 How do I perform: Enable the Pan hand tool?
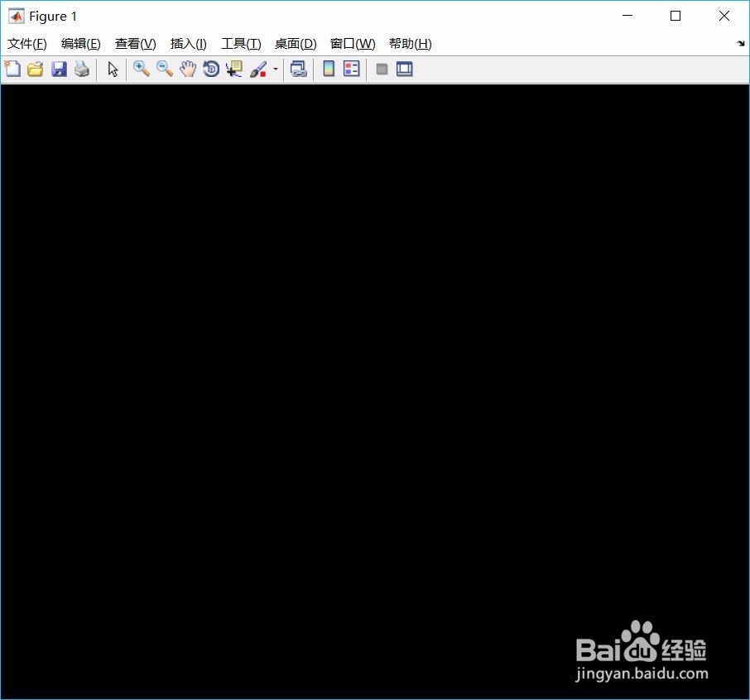pos(188,69)
